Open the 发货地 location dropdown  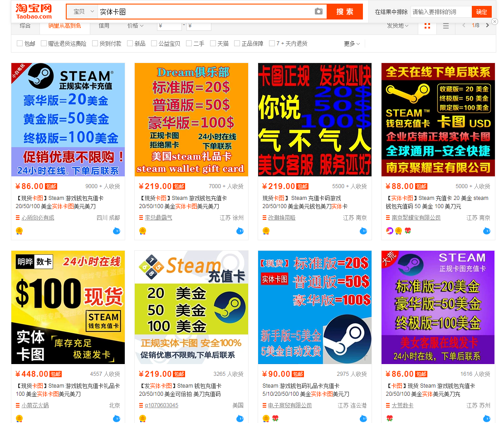coord(397,26)
